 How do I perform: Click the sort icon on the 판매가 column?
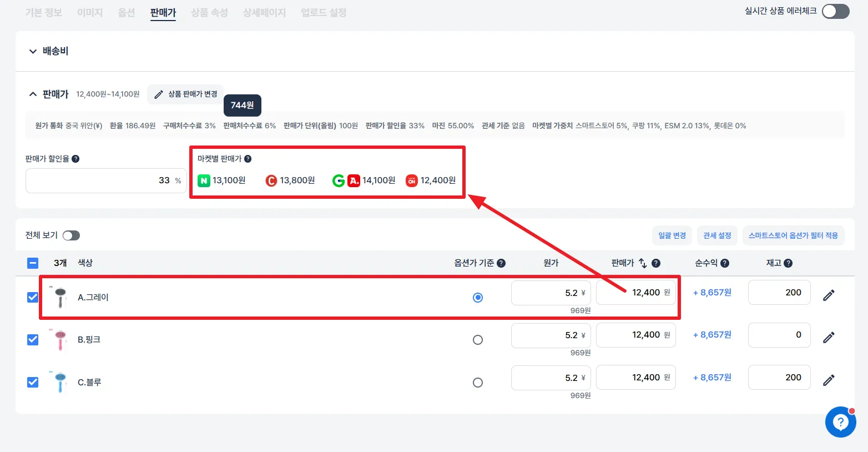(644, 263)
